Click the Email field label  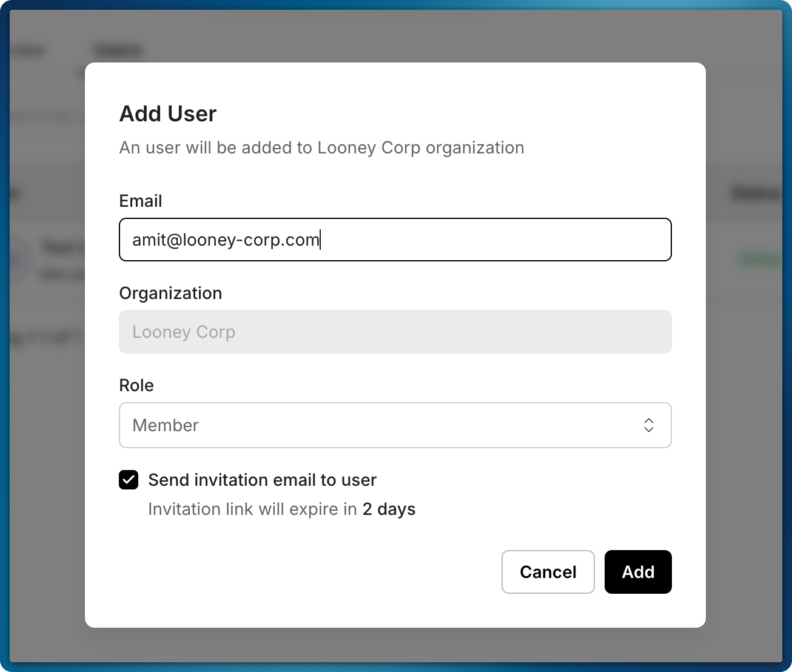141,201
